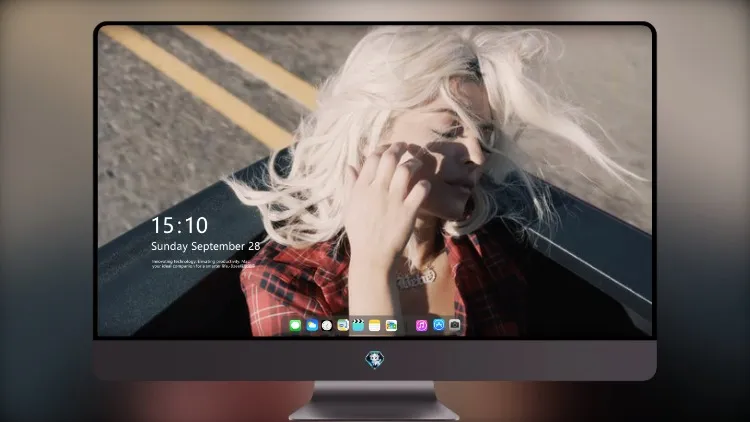Launch the Notes app from dock
Viewport: 750px width, 422px height.
coord(375,326)
